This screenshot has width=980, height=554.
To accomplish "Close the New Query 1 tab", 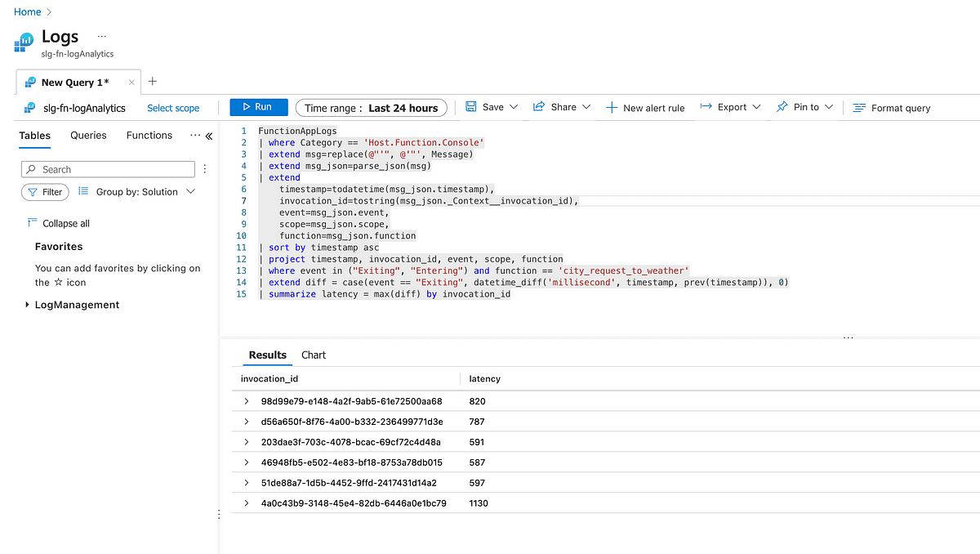I will click(131, 83).
